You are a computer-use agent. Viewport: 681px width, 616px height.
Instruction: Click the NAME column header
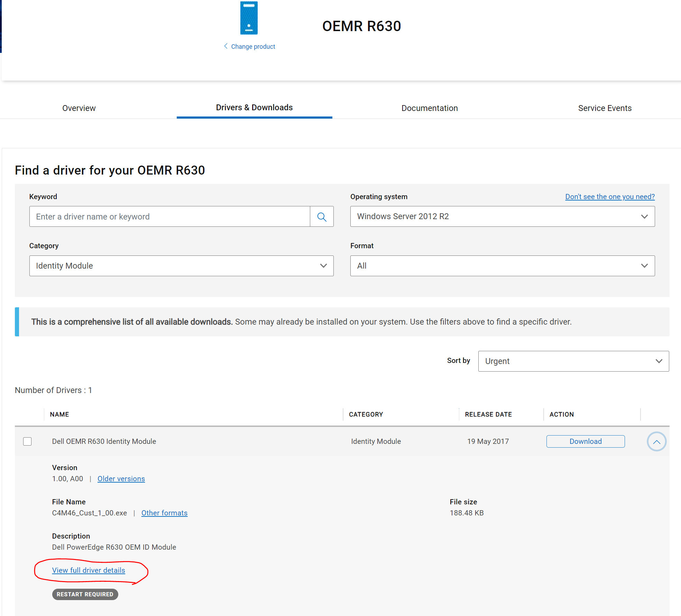point(59,414)
